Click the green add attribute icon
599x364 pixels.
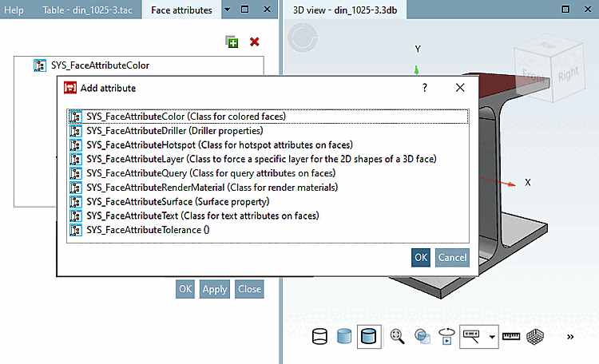[232, 42]
